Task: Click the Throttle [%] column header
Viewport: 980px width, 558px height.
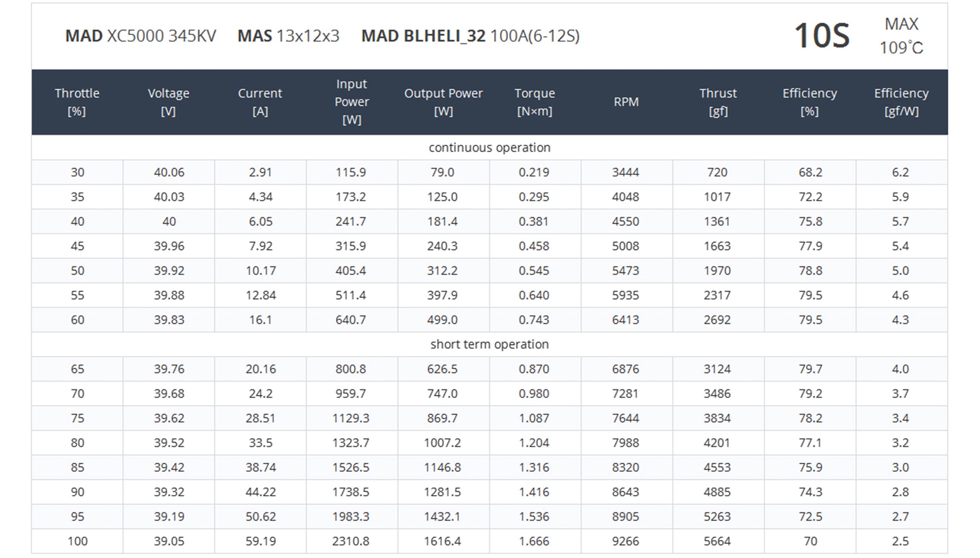Action: click(x=77, y=102)
